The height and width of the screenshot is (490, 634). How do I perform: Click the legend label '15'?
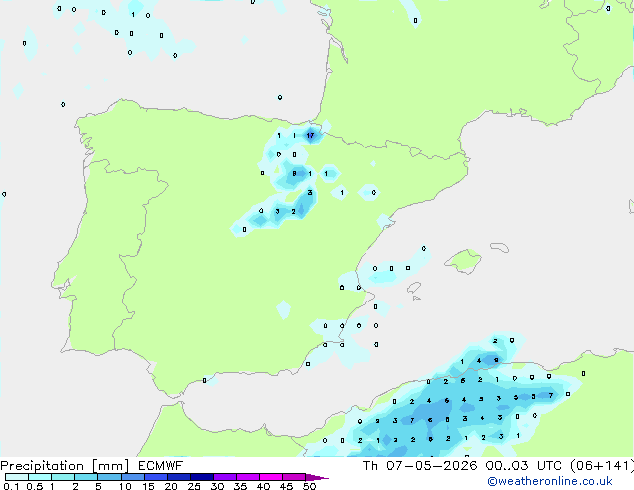pos(148,486)
